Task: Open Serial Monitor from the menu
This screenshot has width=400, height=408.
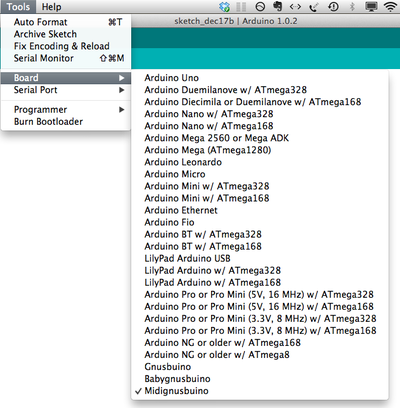Action: (66, 58)
